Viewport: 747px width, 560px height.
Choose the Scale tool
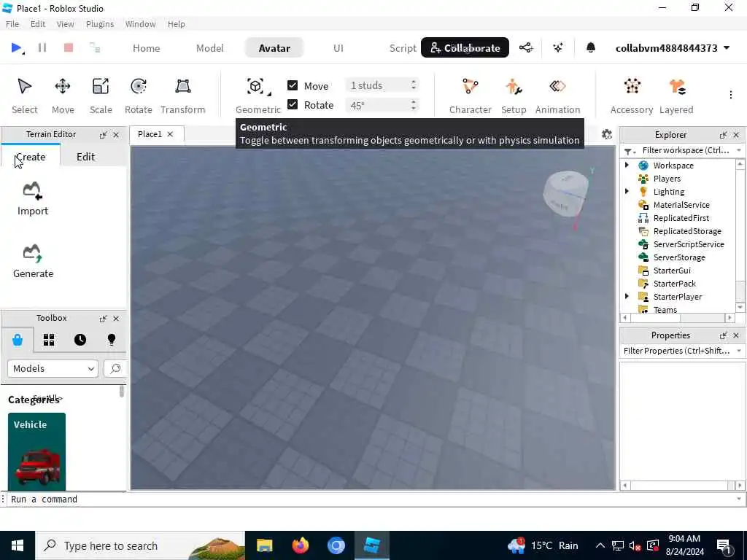[101, 96]
